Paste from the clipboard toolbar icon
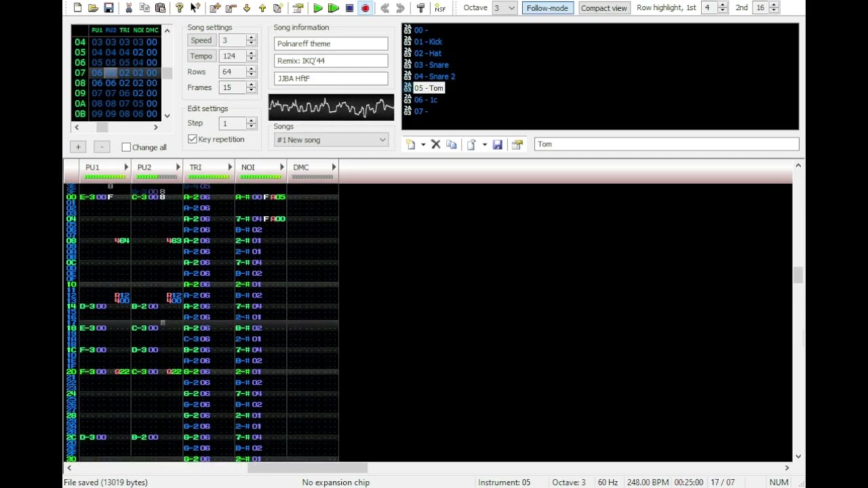This screenshot has height=488, width=868. [160, 8]
